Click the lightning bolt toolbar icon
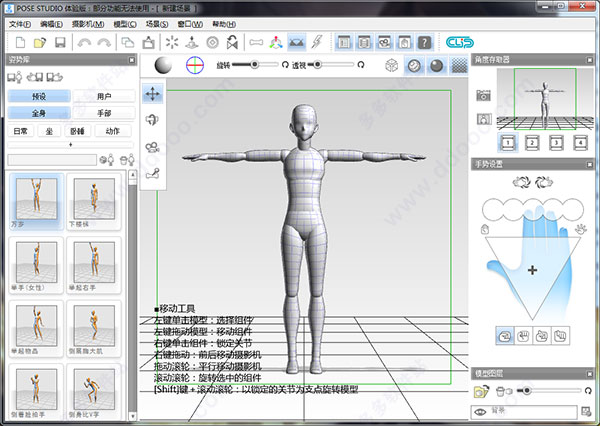 tap(316, 42)
